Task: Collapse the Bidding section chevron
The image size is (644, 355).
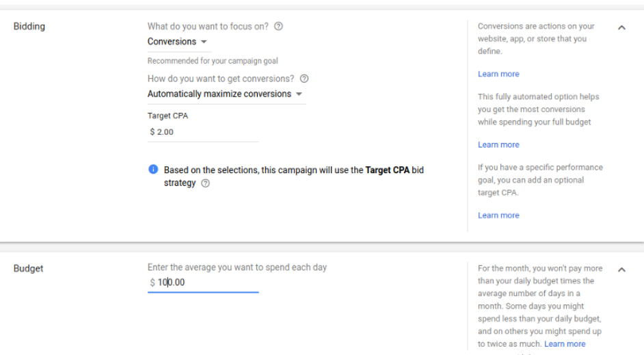Action: point(621,28)
